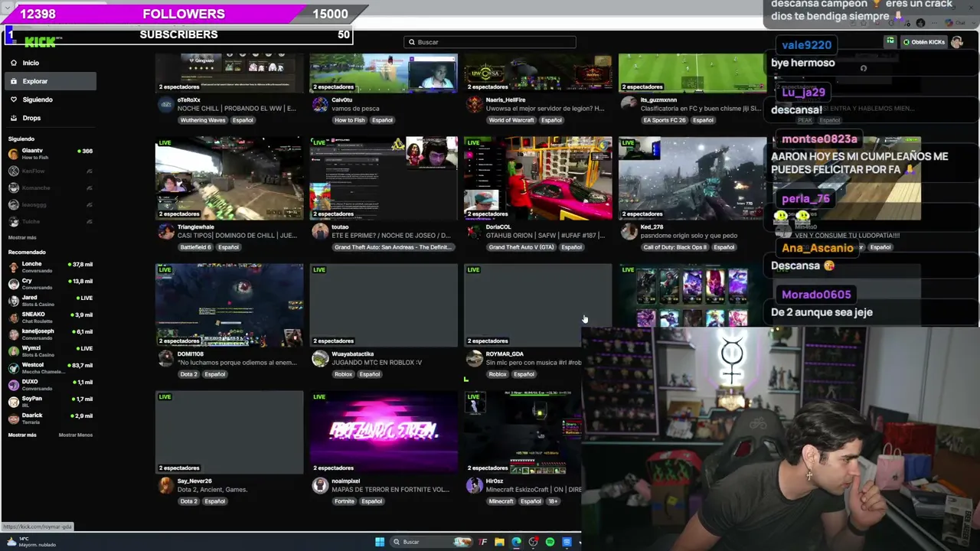
Task: Open Microsoft Edge from the taskbar
Action: point(516,542)
